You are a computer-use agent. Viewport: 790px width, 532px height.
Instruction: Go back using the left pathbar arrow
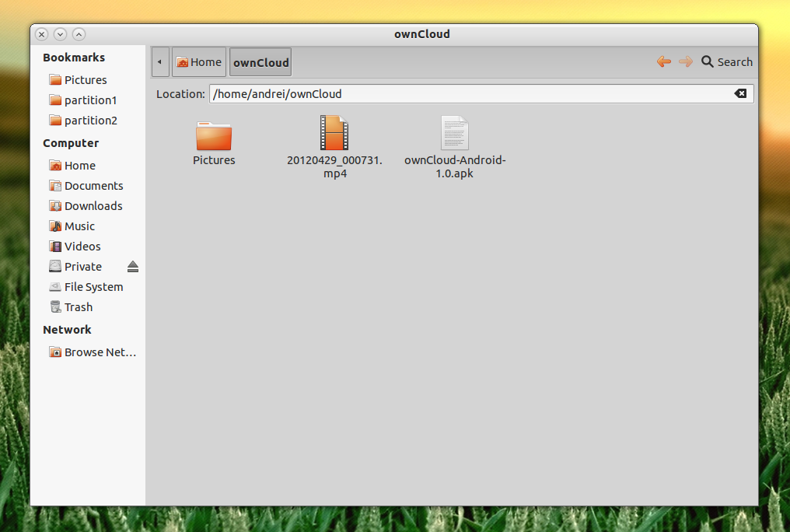(x=160, y=61)
